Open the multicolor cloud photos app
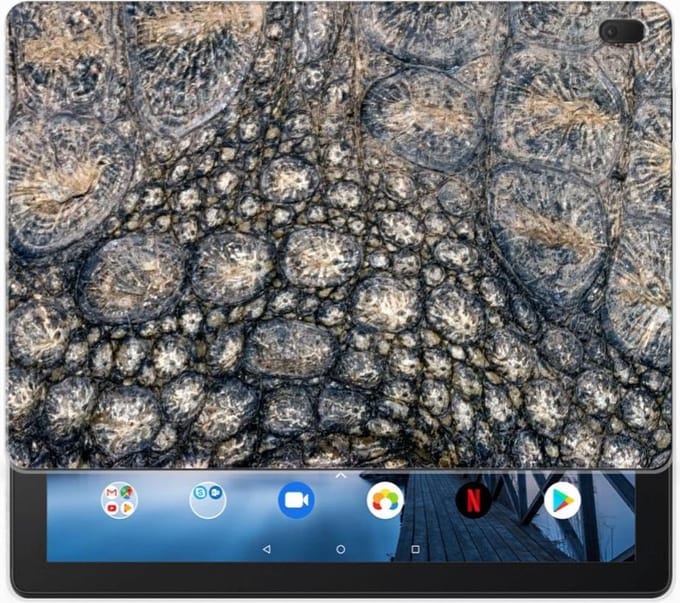Screen dimensions: 680x603 pyautogui.click(x=385, y=500)
